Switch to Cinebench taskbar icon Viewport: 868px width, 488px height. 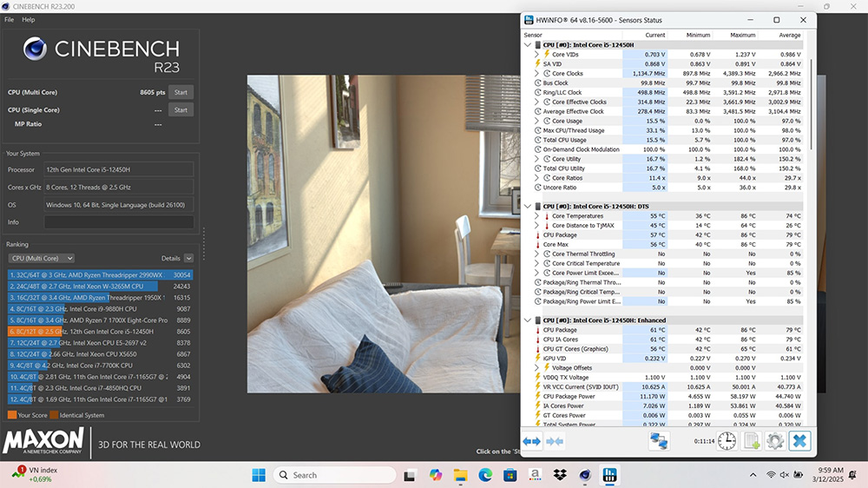click(585, 475)
